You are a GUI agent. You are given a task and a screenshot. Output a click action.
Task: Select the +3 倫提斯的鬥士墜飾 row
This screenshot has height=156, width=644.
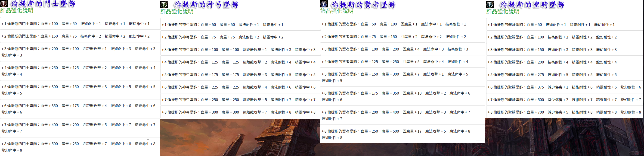80,52
